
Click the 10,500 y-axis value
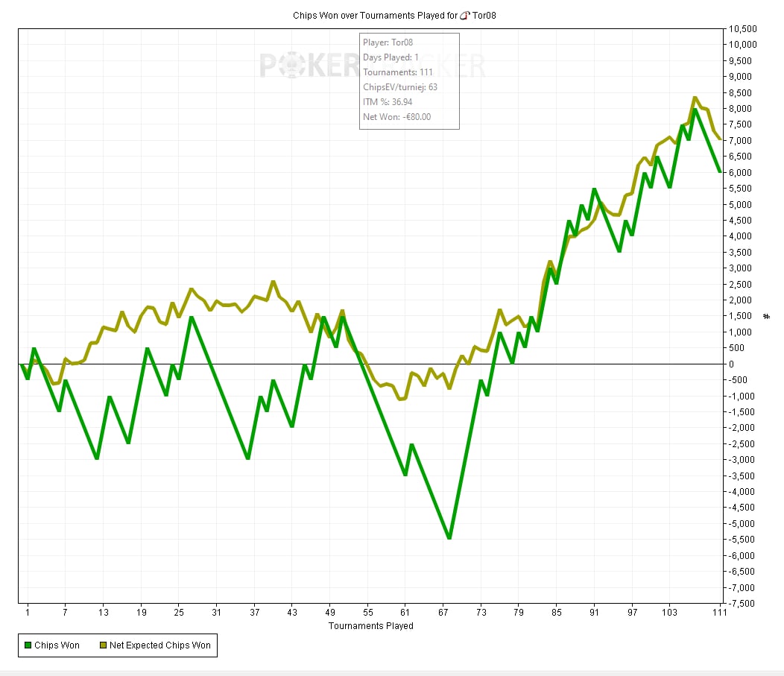point(742,29)
